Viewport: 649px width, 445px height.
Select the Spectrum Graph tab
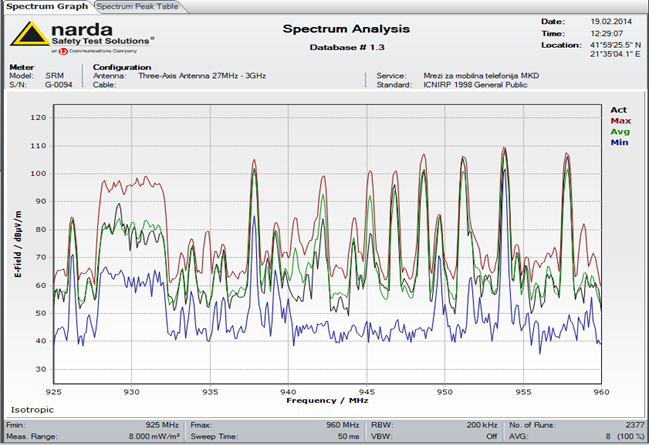pos(46,6)
